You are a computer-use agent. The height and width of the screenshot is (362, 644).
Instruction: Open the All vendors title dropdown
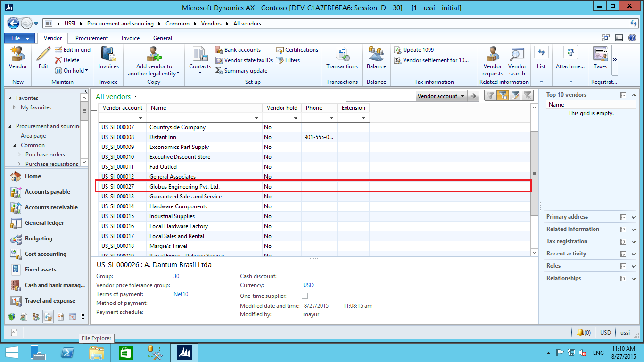tap(135, 97)
